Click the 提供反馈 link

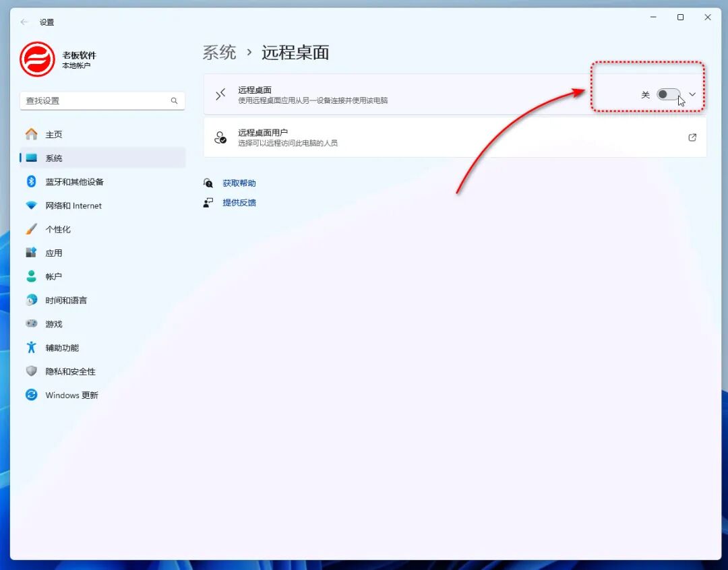[241, 202]
